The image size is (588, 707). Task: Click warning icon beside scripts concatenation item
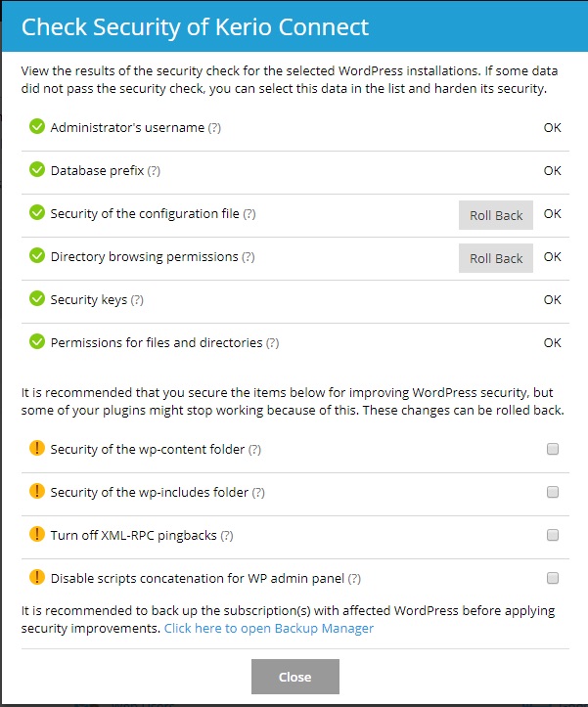point(37,578)
